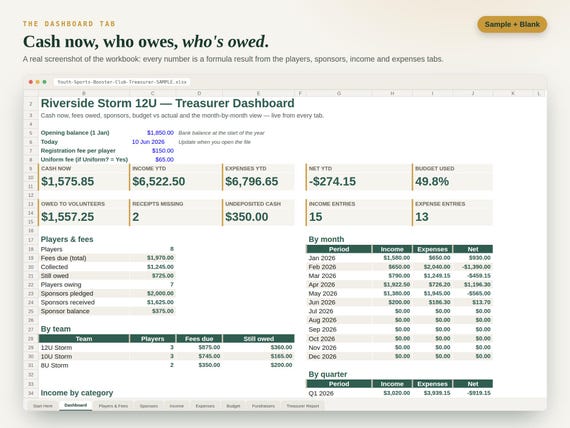Click the Apr 2026 income $1,922.50

click(397, 285)
